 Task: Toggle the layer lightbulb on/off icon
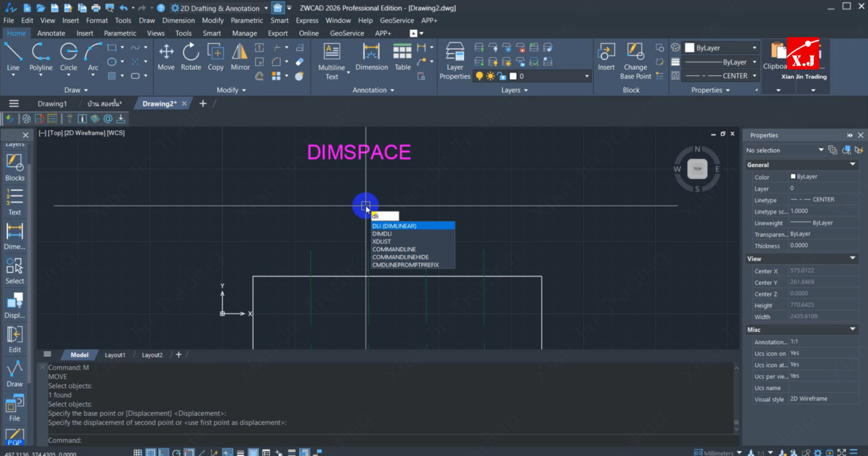click(x=479, y=76)
